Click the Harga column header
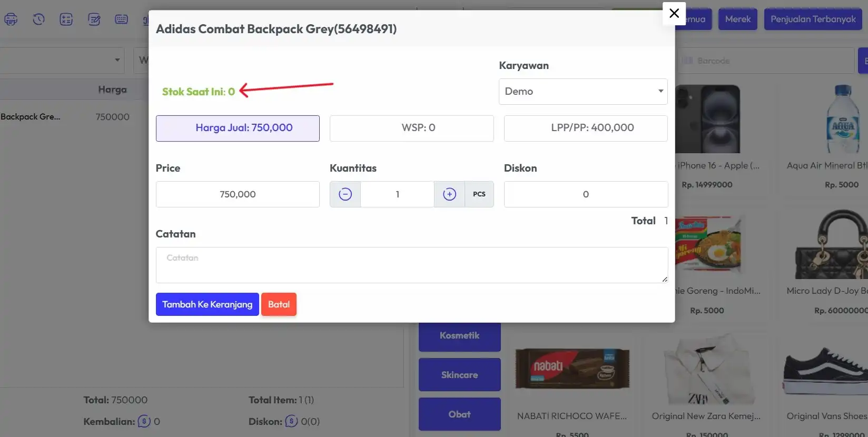This screenshot has width=868, height=437. coord(112,90)
